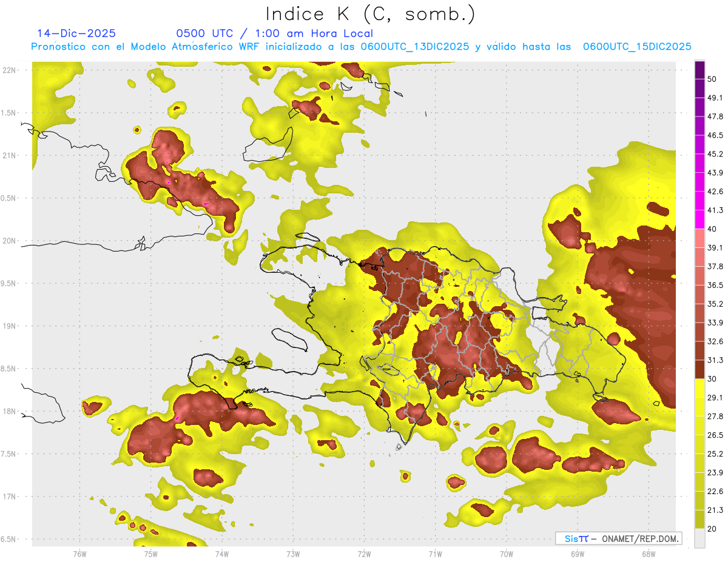Click the 22N latitude axis label
Viewport: 728px width, 562px height.
click(x=10, y=70)
